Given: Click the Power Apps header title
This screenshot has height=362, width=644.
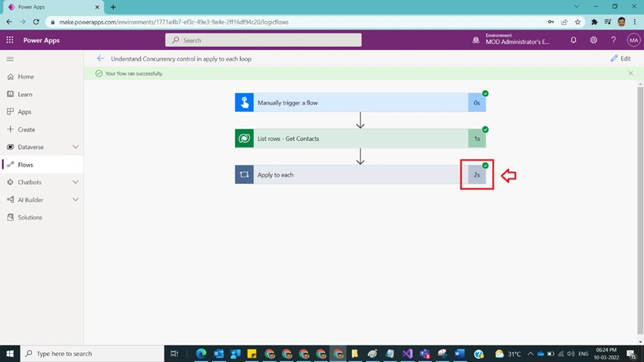Looking at the screenshot, I should pyautogui.click(x=42, y=40).
